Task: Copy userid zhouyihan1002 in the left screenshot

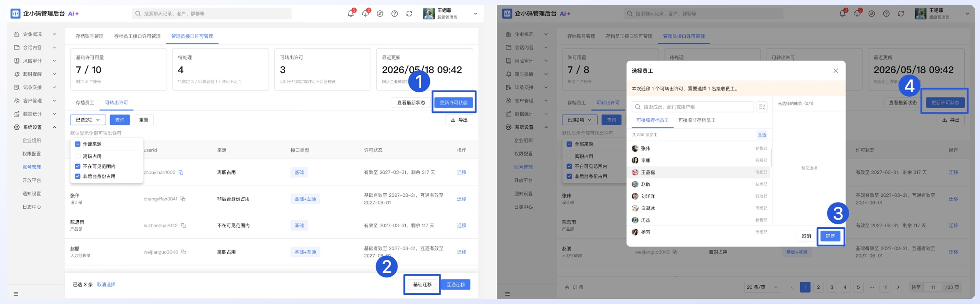Action: (x=181, y=172)
